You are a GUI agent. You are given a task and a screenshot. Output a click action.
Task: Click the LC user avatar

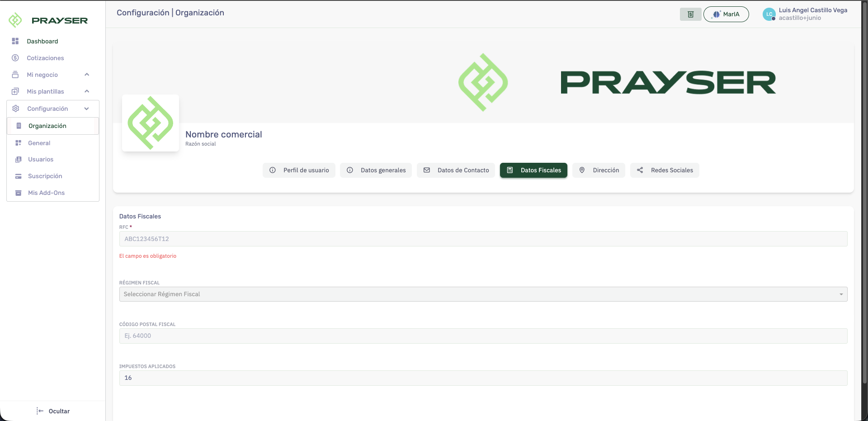coord(769,14)
